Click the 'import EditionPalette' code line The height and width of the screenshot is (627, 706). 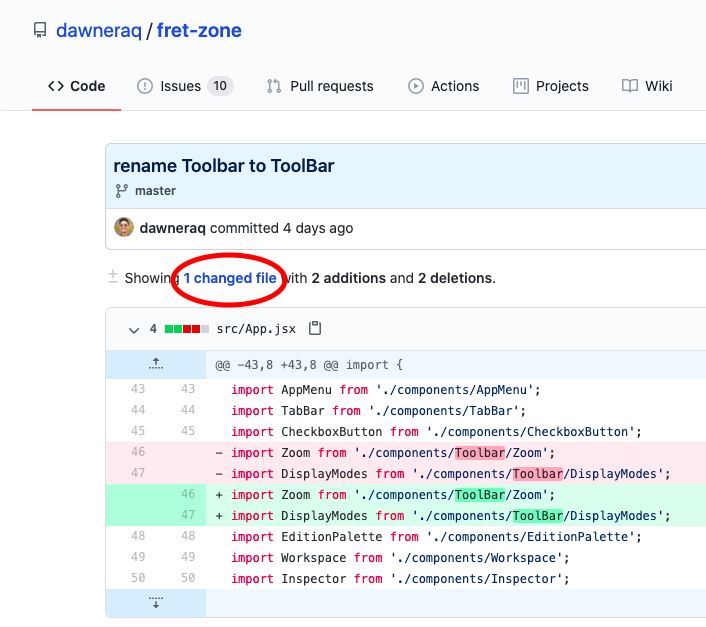click(x=436, y=537)
